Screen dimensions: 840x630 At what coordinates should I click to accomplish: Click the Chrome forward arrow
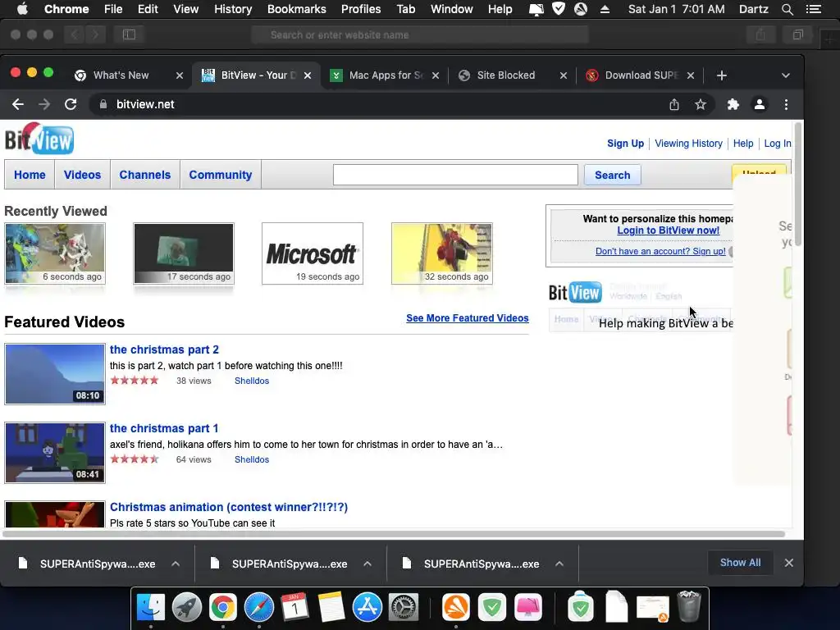click(x=44, y=104)
